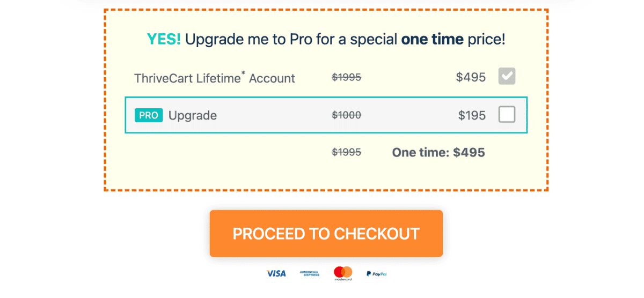Click the Upgrade label text
This screenshot has height=298, width=644.
pyautogui.click(x=193, y=115)
